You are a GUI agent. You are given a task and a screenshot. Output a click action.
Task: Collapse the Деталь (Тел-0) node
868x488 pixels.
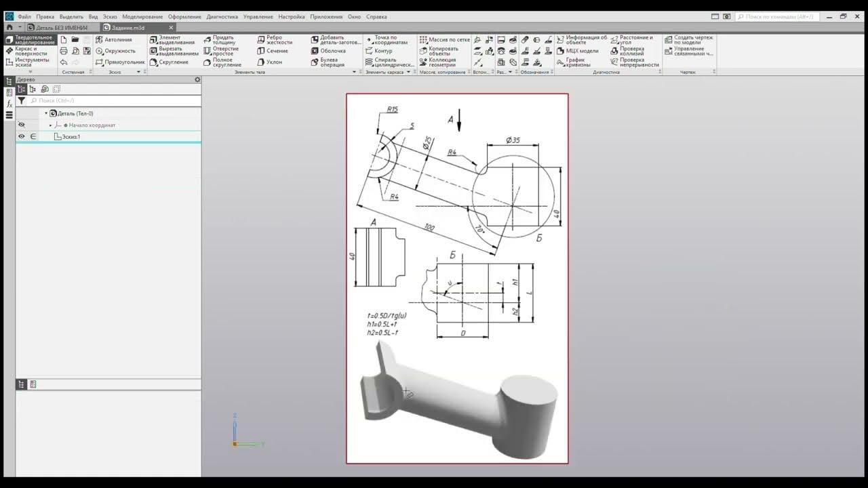point(46,113)
